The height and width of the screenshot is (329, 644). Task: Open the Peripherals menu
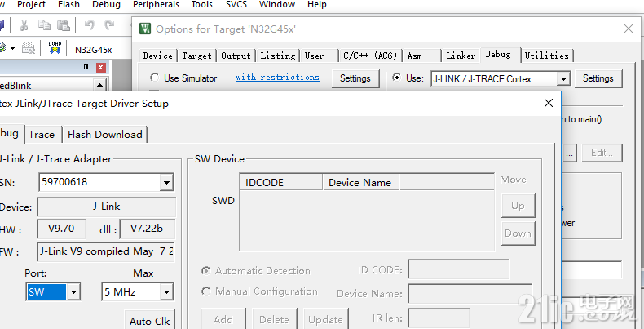tap(156, 5)
